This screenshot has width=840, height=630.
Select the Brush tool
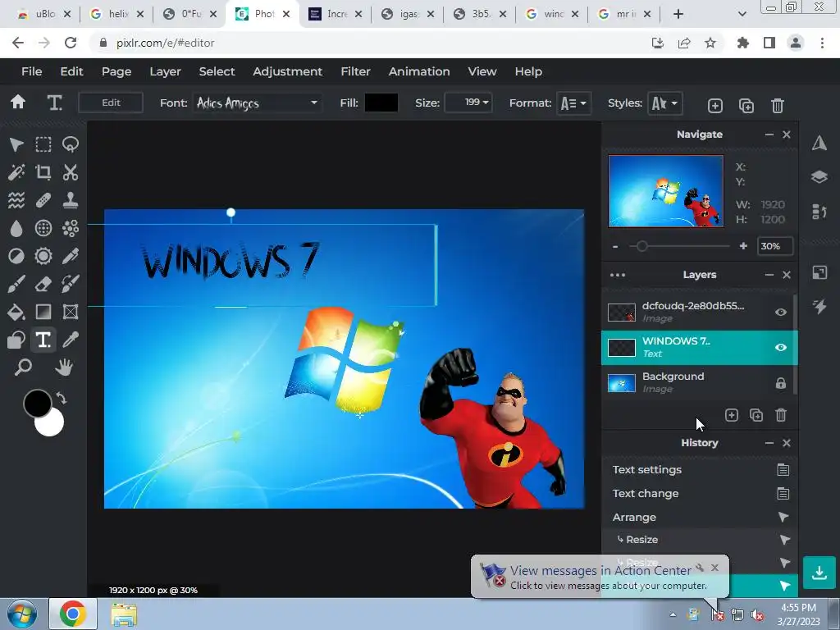16,284
